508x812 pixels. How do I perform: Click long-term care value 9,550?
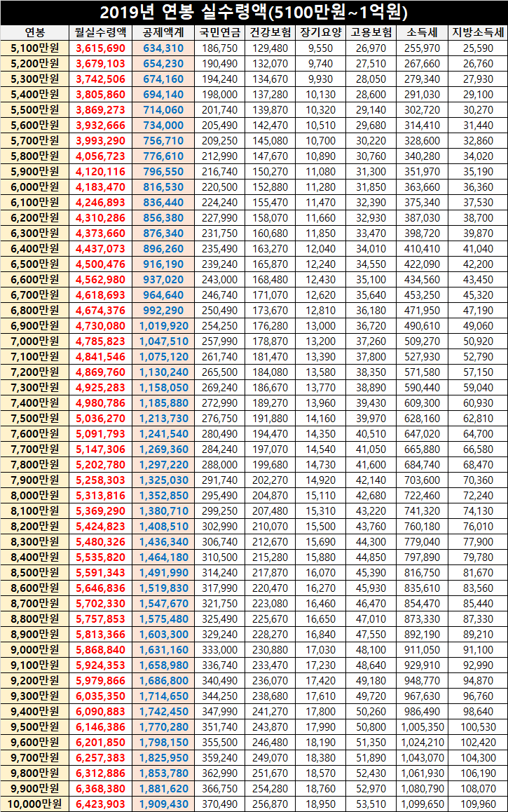click(321, 48)
